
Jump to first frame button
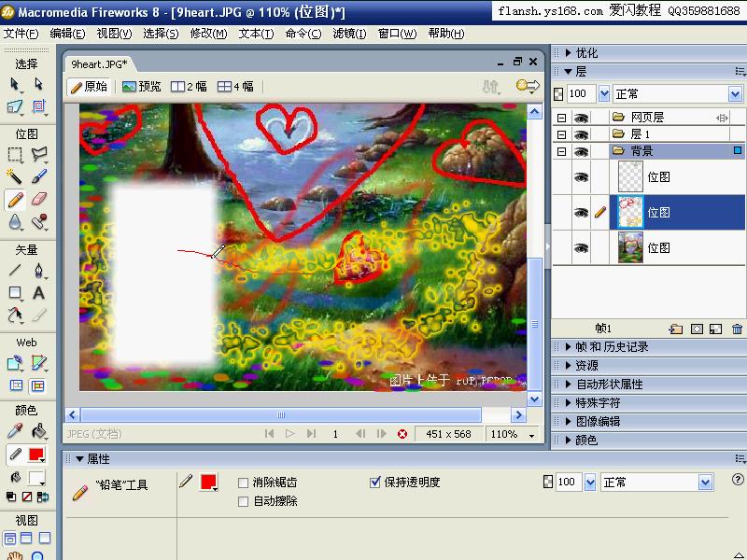[269, 434]
